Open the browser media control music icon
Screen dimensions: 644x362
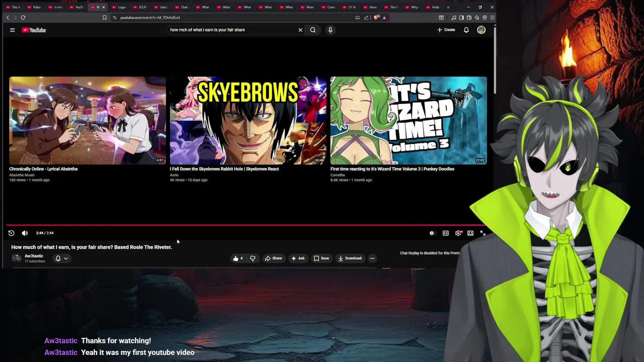click(454, 18)
